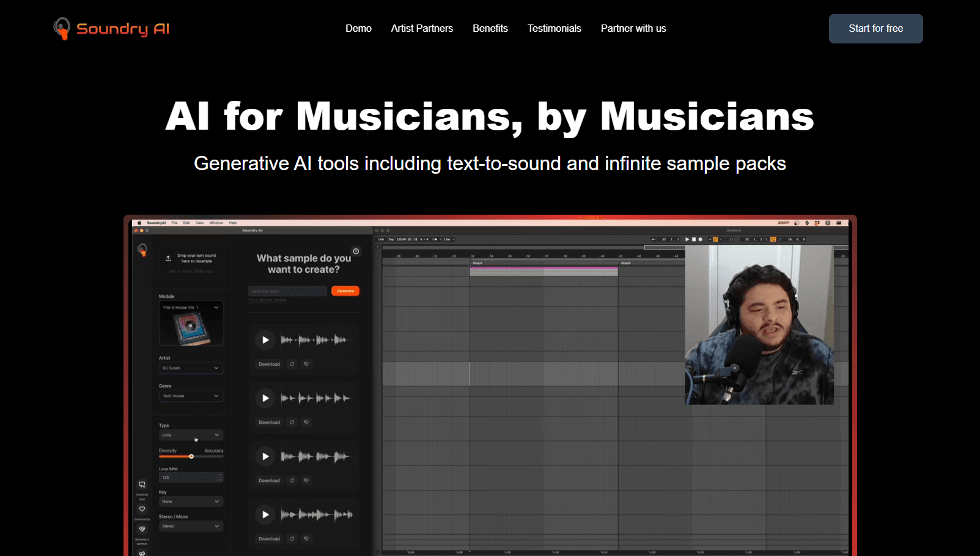This screenshot has width=980, height=556.
Task: Play the second generated sample
Action: (265, 398)
